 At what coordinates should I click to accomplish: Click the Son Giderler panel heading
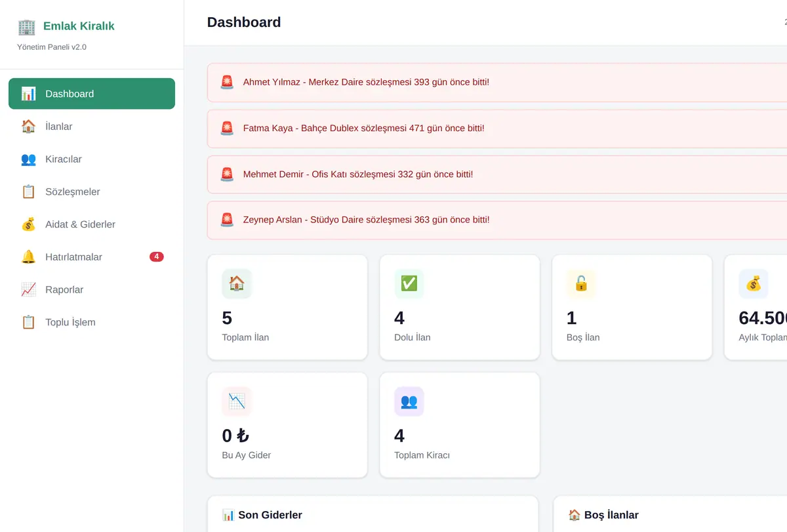pos(262,515)
